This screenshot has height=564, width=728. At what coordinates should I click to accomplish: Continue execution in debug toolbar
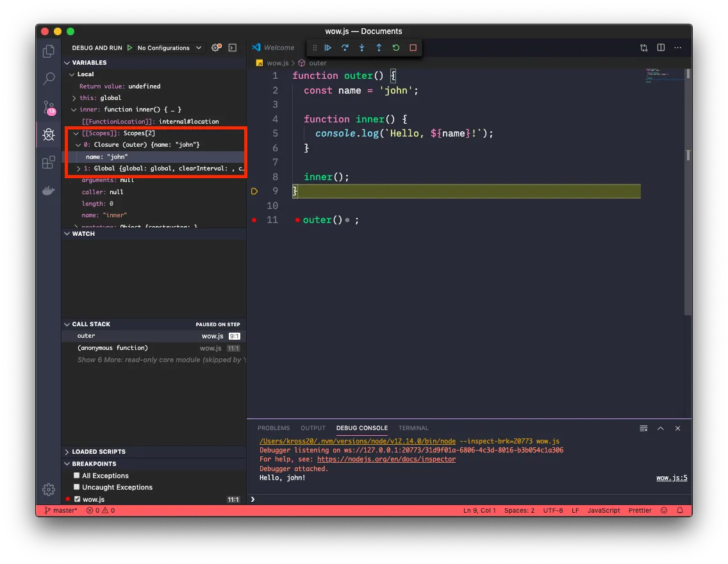pos(327,47)
